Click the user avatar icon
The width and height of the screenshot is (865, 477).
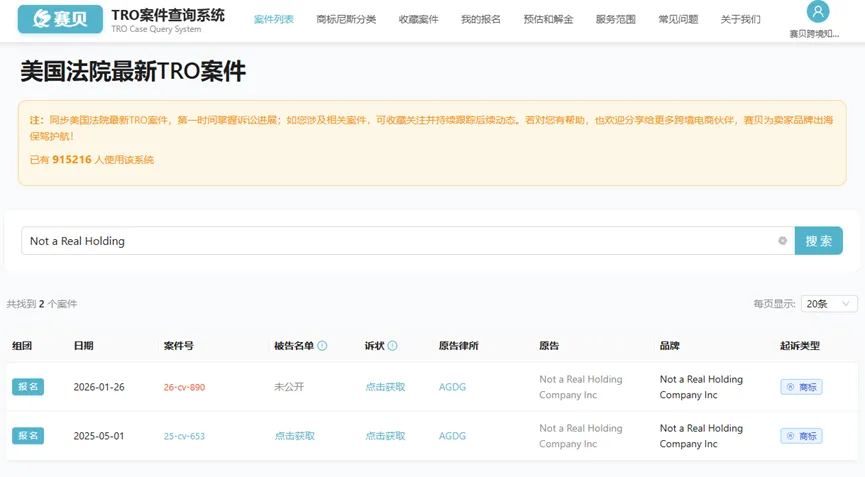tap(818, 13)
